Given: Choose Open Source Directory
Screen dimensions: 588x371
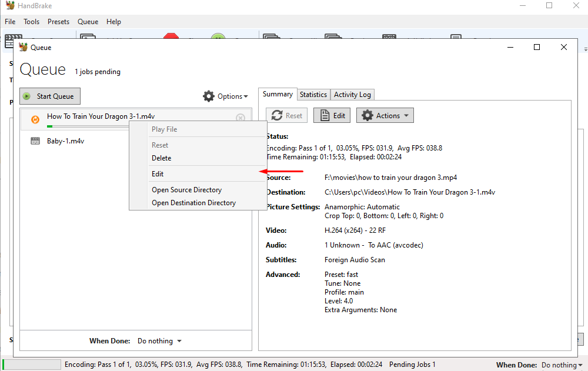Looking at the screenshot, I should [186, 190].
